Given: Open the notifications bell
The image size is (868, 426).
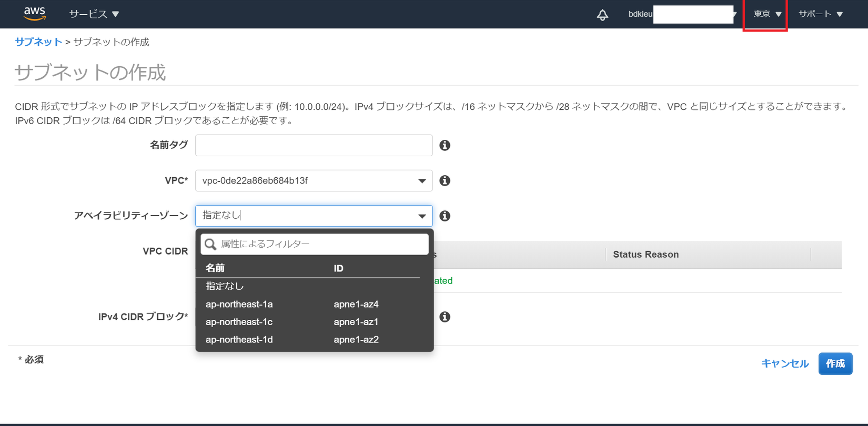Looking at the screenshot, I should click(x=602, y=15).
